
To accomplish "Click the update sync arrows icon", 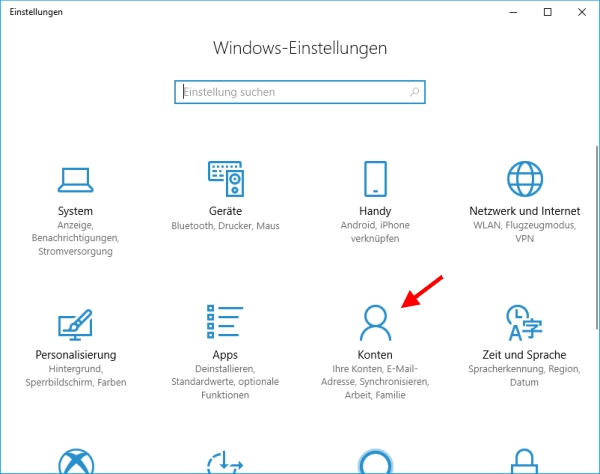I will point(225,461).
